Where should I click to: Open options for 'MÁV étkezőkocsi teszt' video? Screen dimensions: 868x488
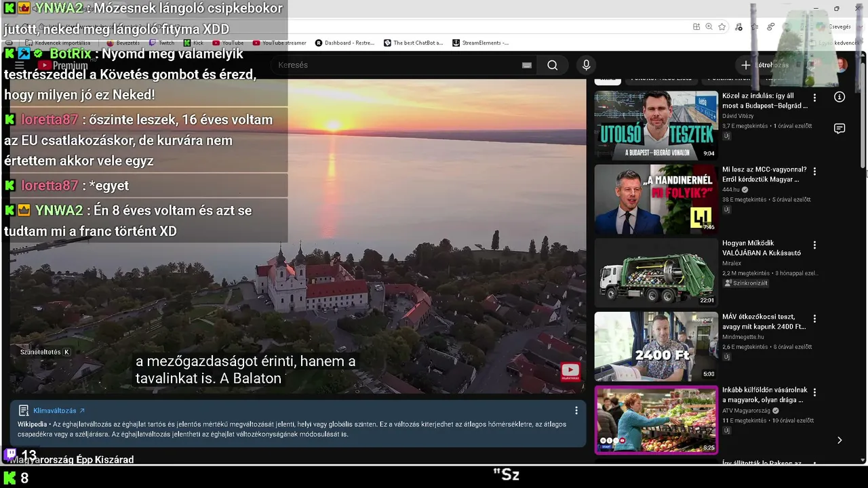coord(814,319)
